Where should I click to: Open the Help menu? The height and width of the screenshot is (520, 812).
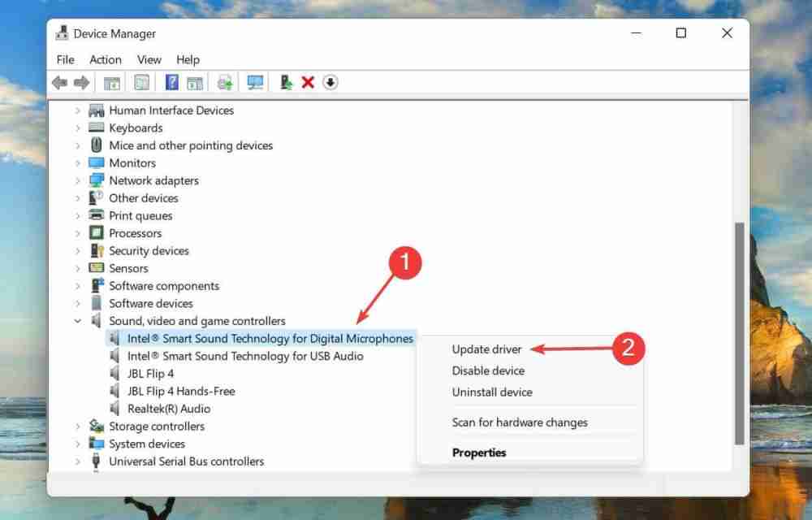coord(188,59)
